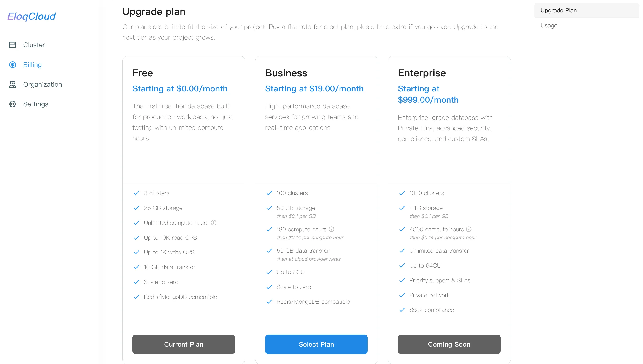Image resolution: width=643 pixels, height=364 pixels.
Task: Click the Coming Soon button
Action: click(x=449, y=344)
